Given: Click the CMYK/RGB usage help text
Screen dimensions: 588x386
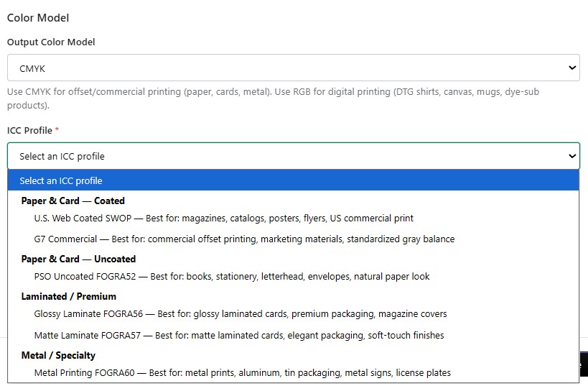Looking at the screenshot, I should coord(273,98).
